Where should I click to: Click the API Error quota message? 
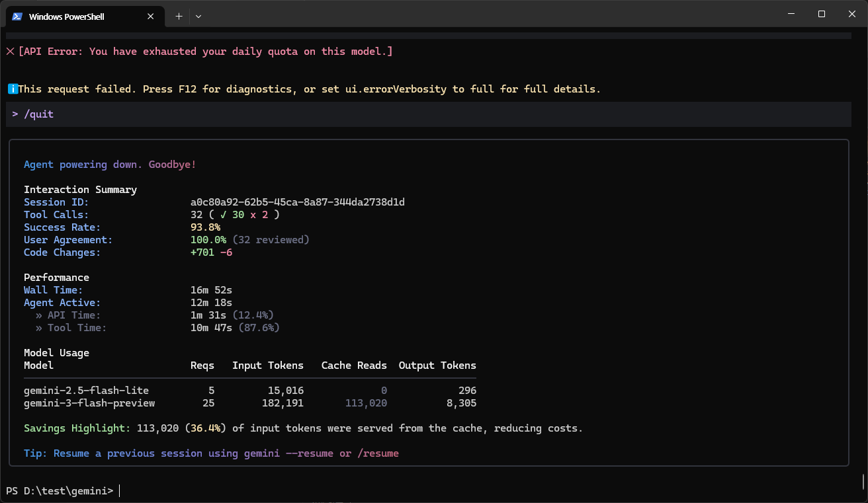click(x=205, y=51)
